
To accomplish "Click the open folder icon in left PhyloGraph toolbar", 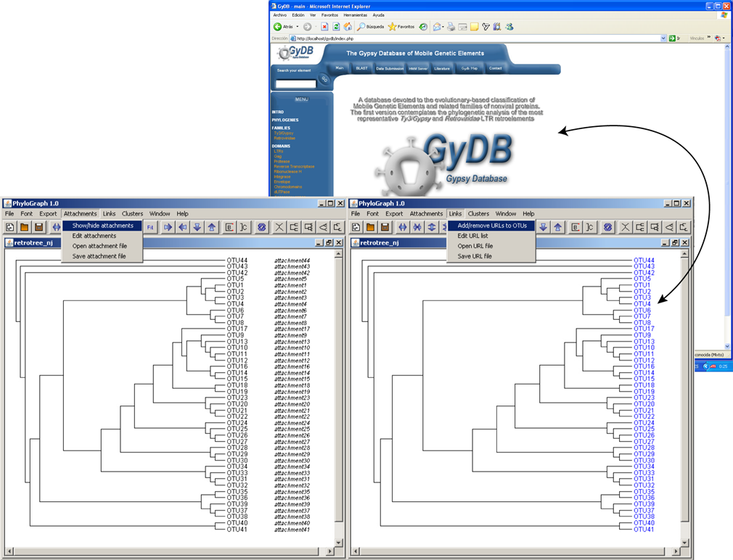I will 24,228.
